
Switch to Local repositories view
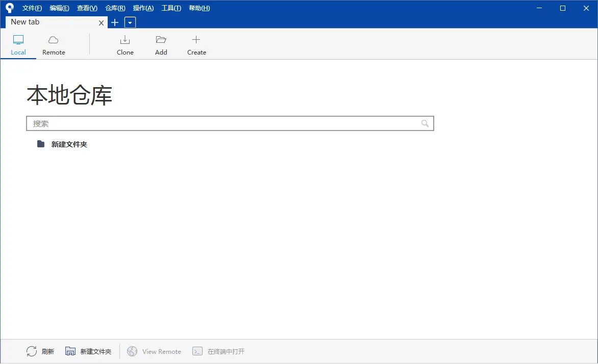tap(18, 45)
